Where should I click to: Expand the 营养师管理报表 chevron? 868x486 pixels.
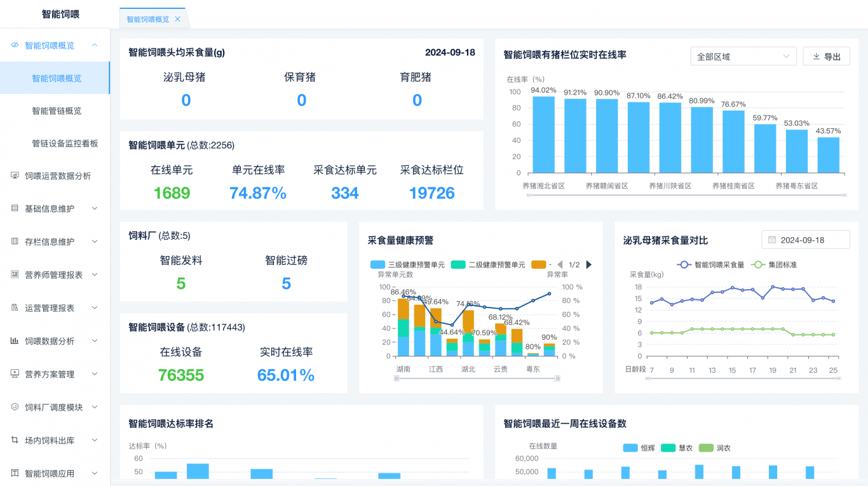(95, 274)
